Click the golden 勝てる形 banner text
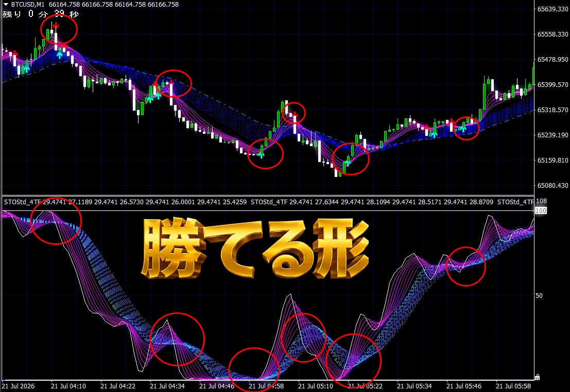Viewport: 570px width, 392px height. click(x=255, y=248)
